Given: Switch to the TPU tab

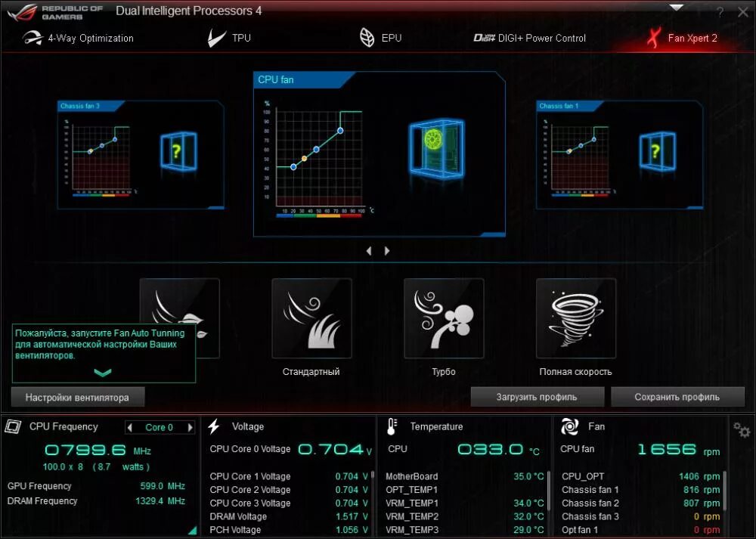Looking at the screenshot, I should (229, 38).
